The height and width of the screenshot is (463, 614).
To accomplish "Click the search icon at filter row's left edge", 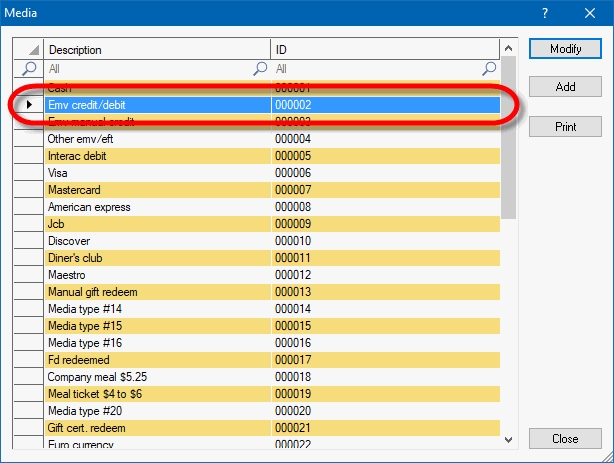I will point(29,69).
